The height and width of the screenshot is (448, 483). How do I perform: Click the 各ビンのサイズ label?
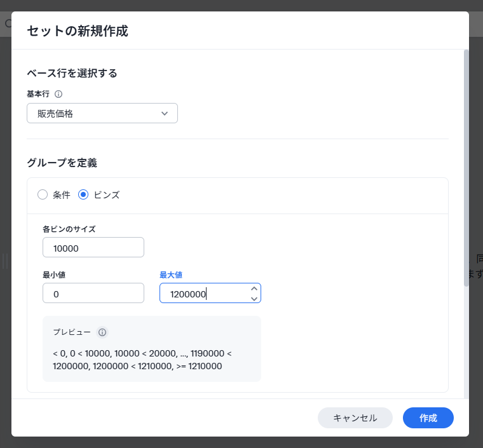pos(69,229)
